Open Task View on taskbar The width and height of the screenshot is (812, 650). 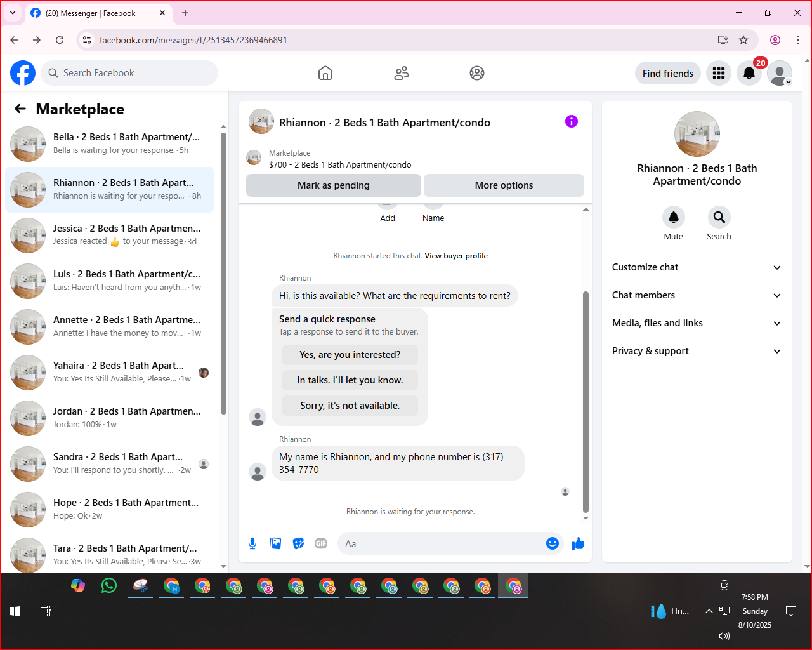point(45,611)
